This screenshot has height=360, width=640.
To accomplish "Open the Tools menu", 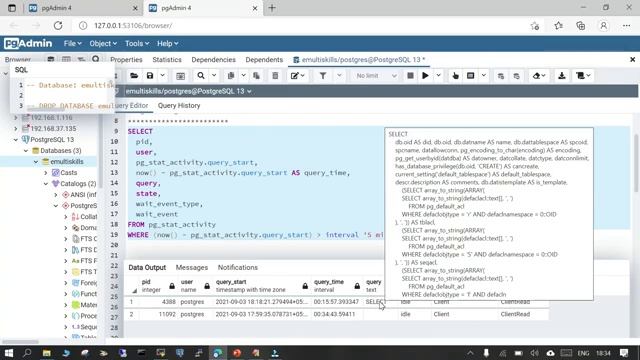I will tap(137, 43).
